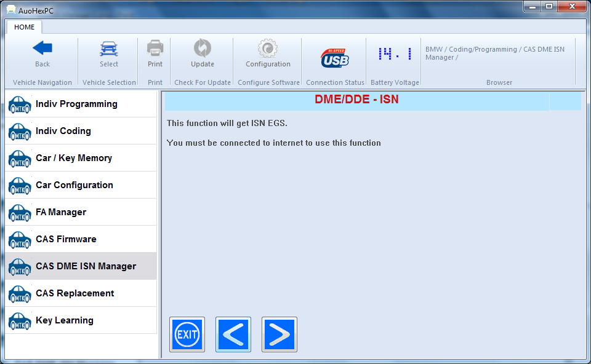Close the AuoHexPC window
The height and width of the screenshot is (364, 591).
tap(572, 6)
